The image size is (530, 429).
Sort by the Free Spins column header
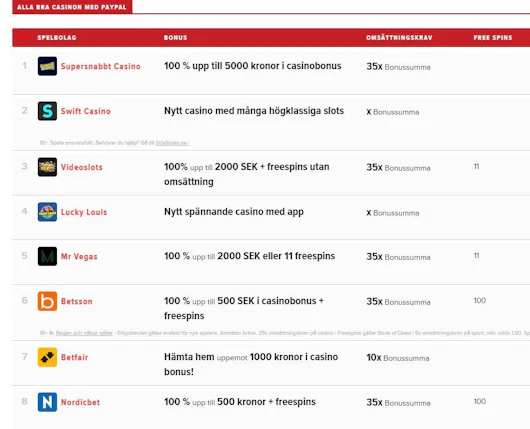tap(493, 38)
